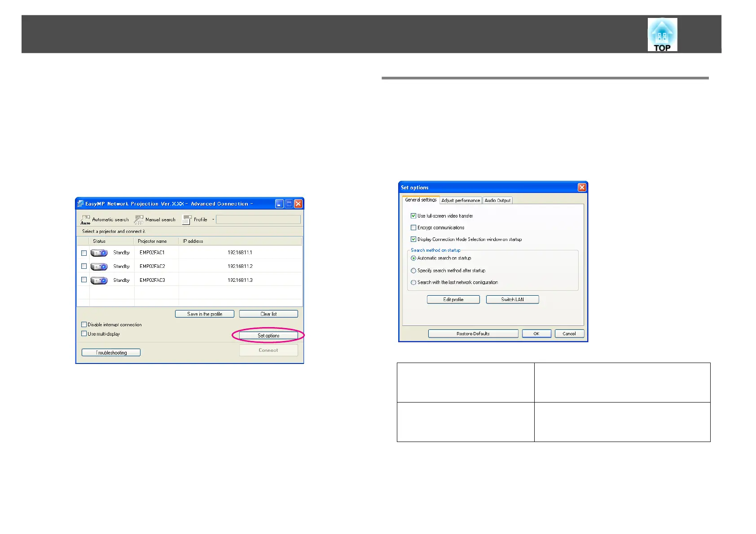
Task: Select Search with last network configuration
Action: coord(413,282)
